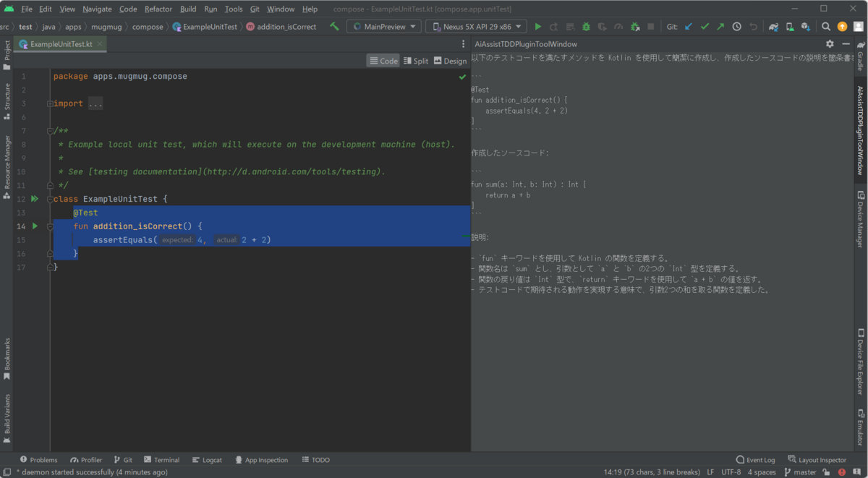
Task: Click the Make Project hammer icon
Action: click(x=334, y=27)
